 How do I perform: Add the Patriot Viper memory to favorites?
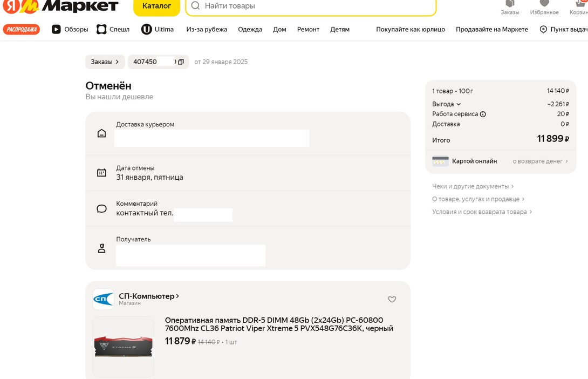click(392, 299)
